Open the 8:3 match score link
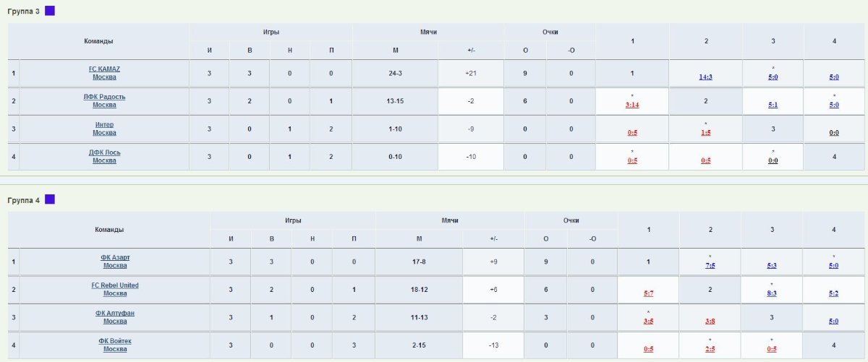The height and width of the screenshot is (362, 868). (773, 294)
